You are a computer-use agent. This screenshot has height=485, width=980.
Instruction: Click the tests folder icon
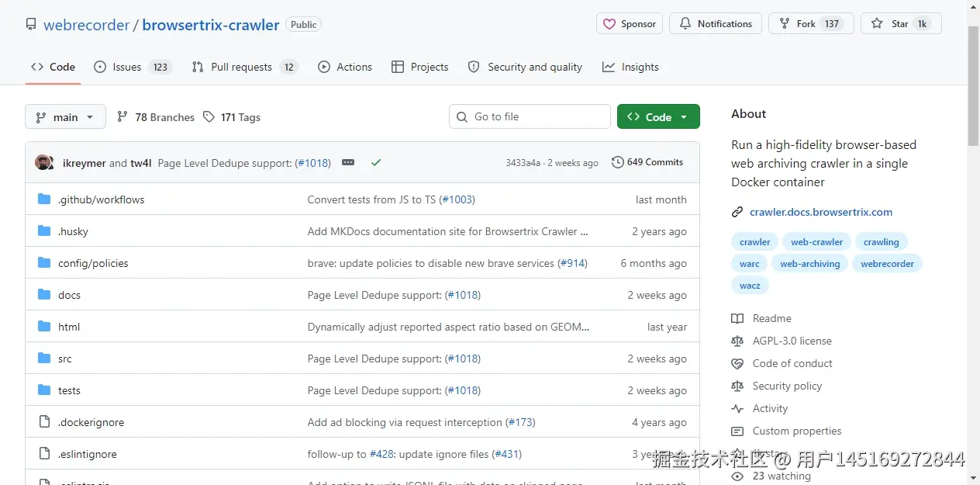(x=44, y=390)
